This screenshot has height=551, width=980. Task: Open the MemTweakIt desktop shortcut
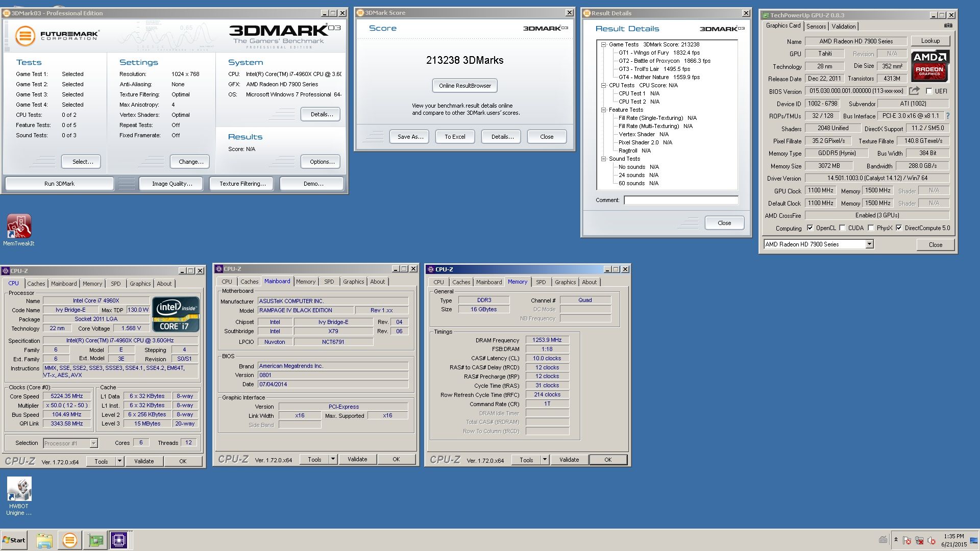19,230
